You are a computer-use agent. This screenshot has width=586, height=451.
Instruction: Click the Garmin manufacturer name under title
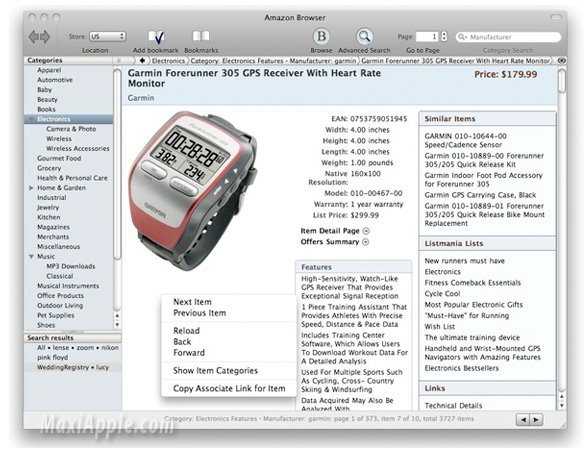coord(141,98)
